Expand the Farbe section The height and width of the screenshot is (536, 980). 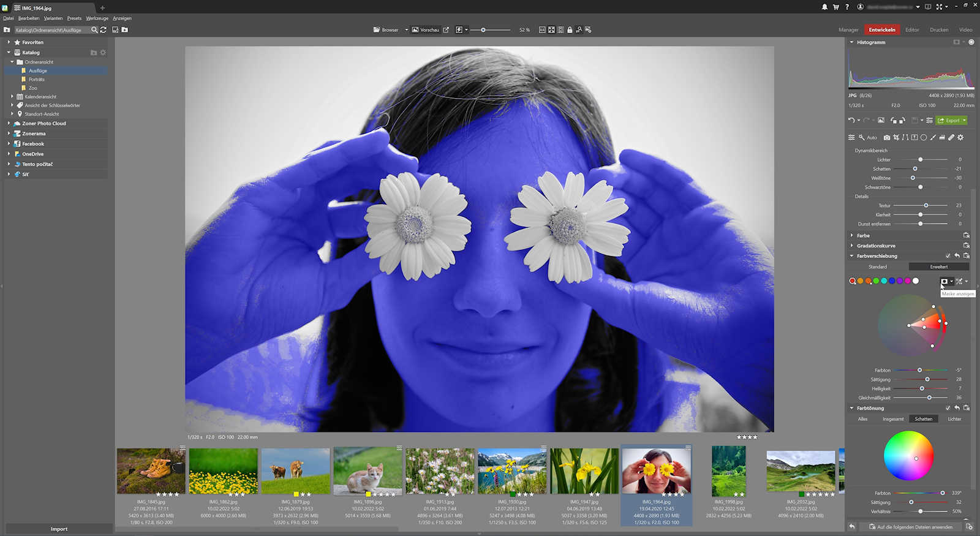863,236
